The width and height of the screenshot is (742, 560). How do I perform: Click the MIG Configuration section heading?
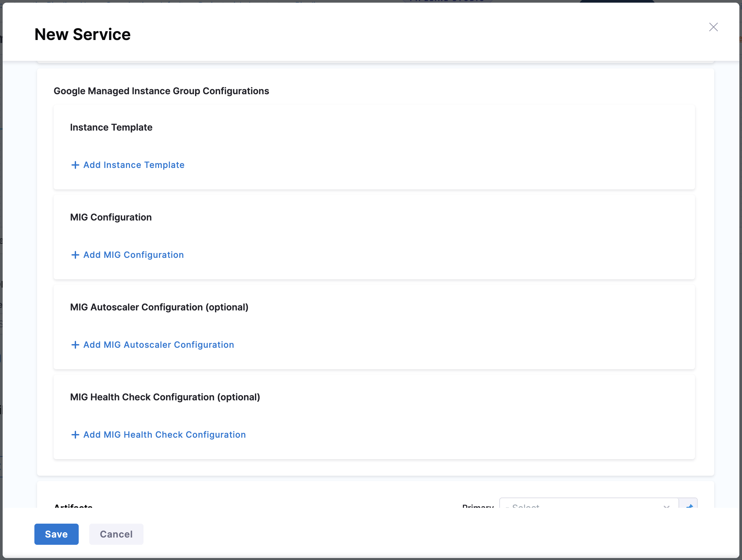pyautogui.click(x=111, y=217)
